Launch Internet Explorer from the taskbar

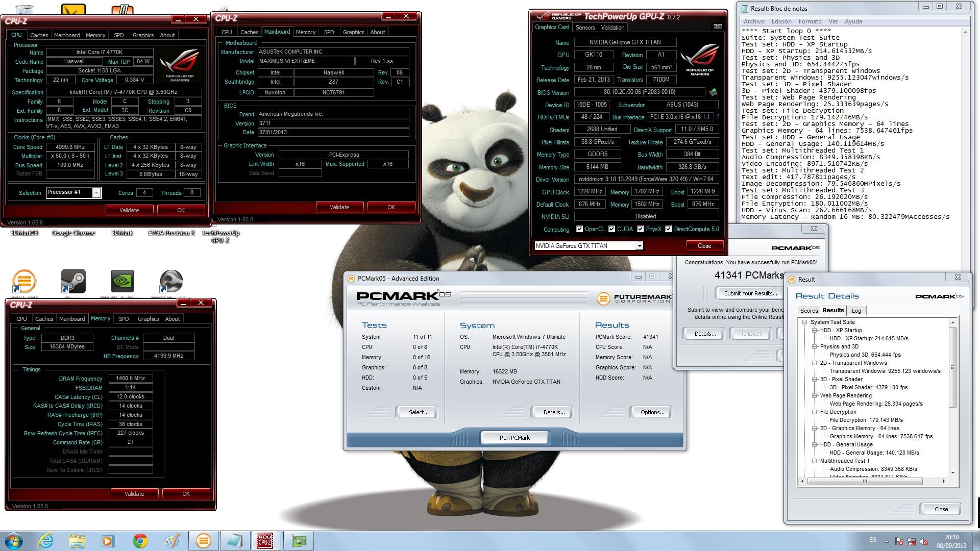45,541
